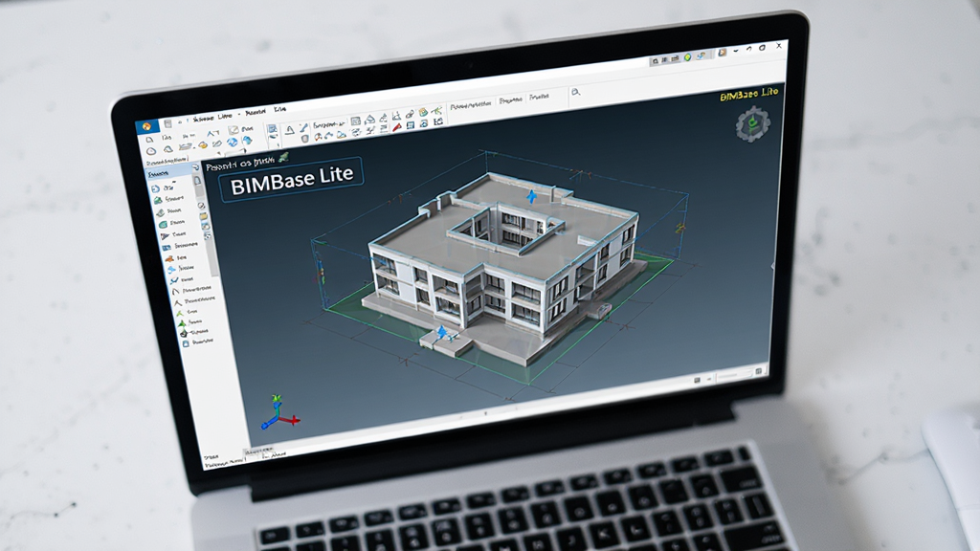Click the third ribbon tab label

pos(280,109)
